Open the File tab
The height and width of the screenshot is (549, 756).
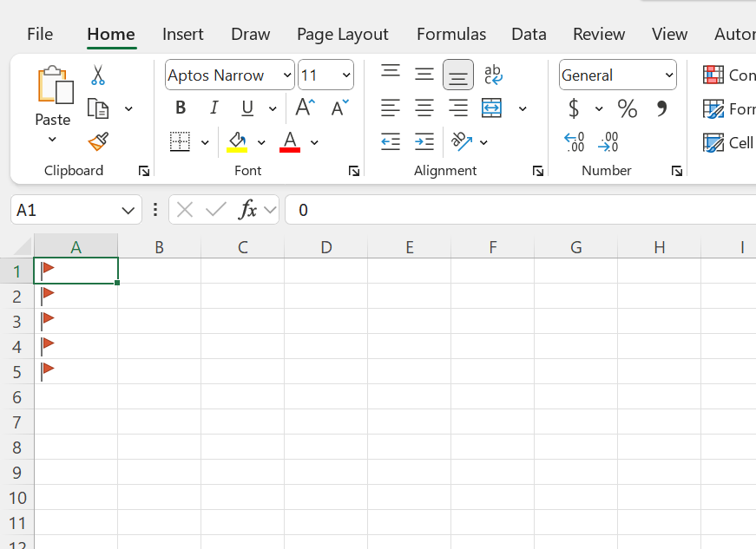pos(40,34)
